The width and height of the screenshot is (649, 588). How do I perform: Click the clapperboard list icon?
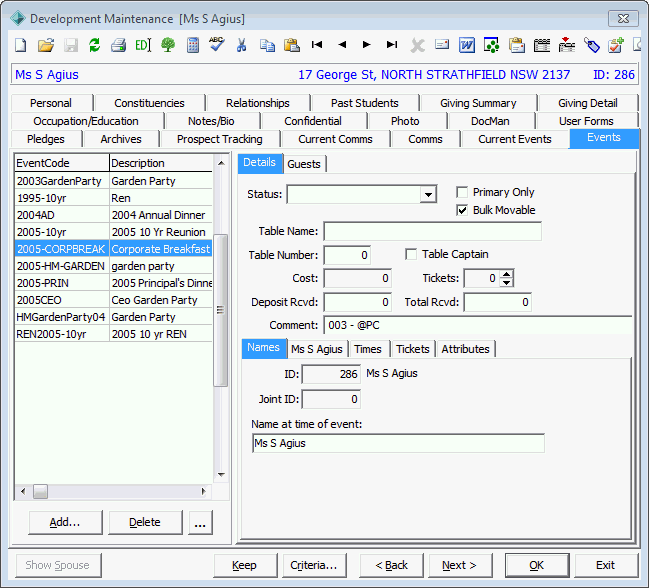[541, 45]
